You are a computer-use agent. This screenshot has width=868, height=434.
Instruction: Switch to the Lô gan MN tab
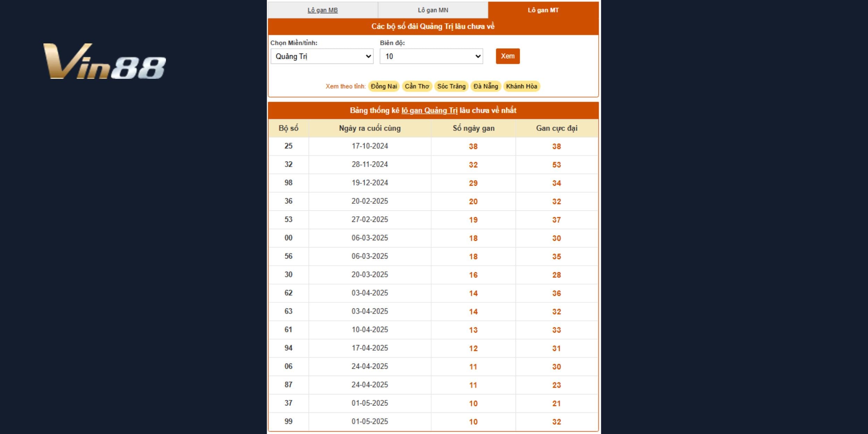point(433,10)
